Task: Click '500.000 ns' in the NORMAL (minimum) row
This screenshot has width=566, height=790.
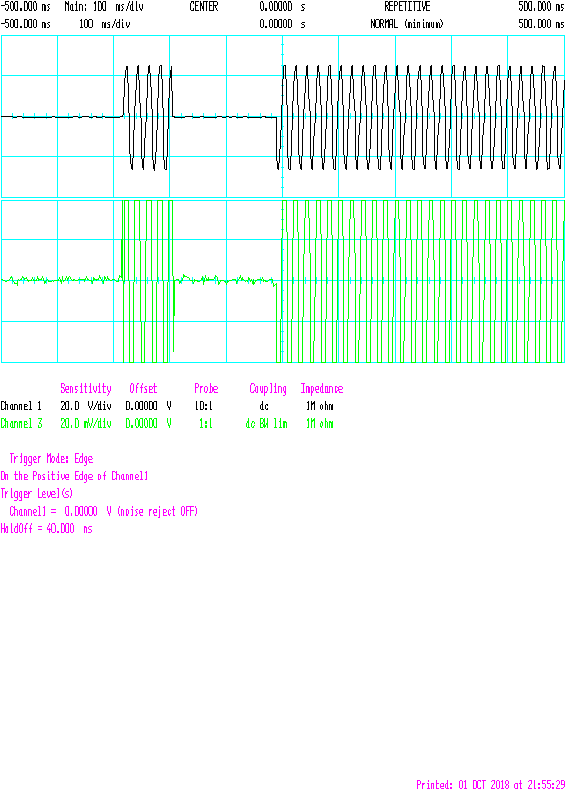Action: click(542, 24)
